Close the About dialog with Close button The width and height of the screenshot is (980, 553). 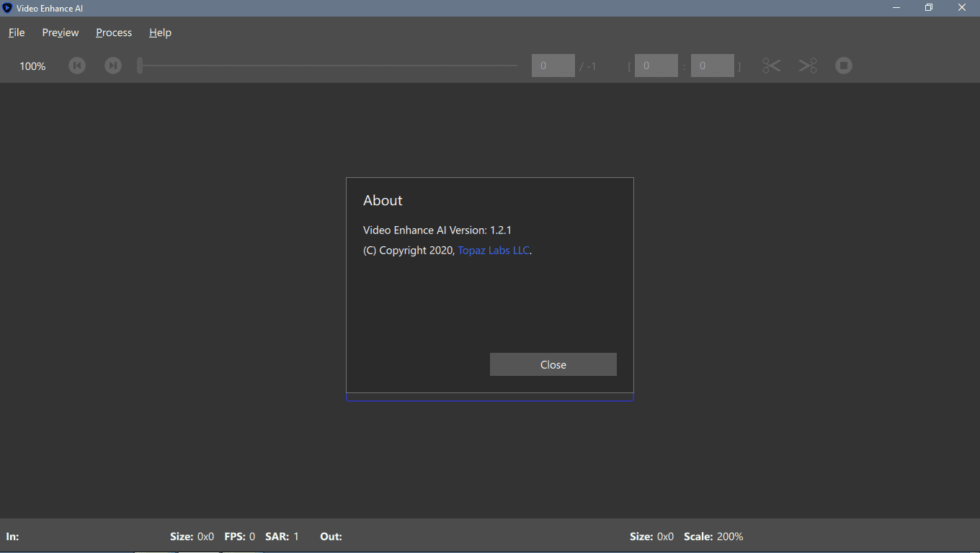[553, 364]
